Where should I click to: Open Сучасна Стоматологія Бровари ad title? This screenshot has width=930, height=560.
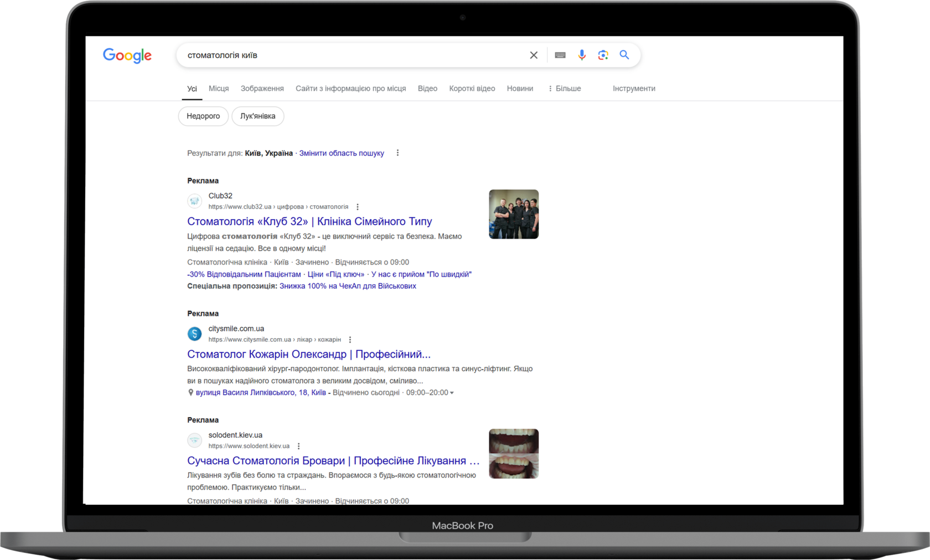[333, 461]
